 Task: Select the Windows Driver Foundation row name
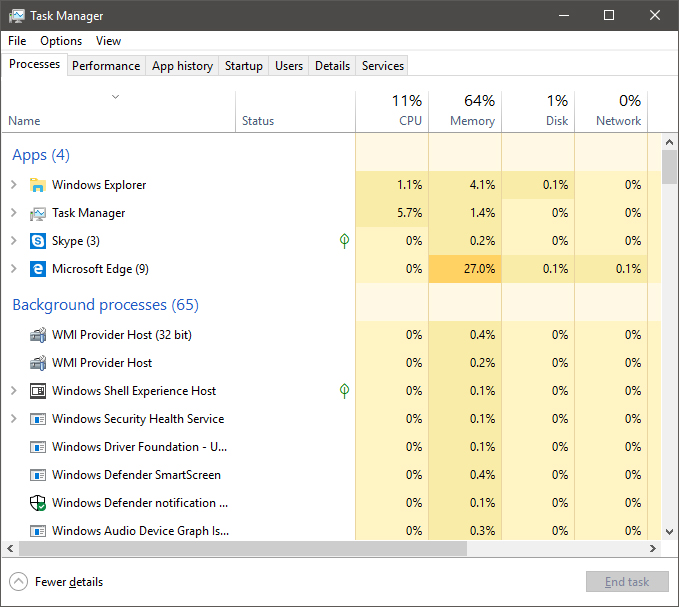click(139, 447)
